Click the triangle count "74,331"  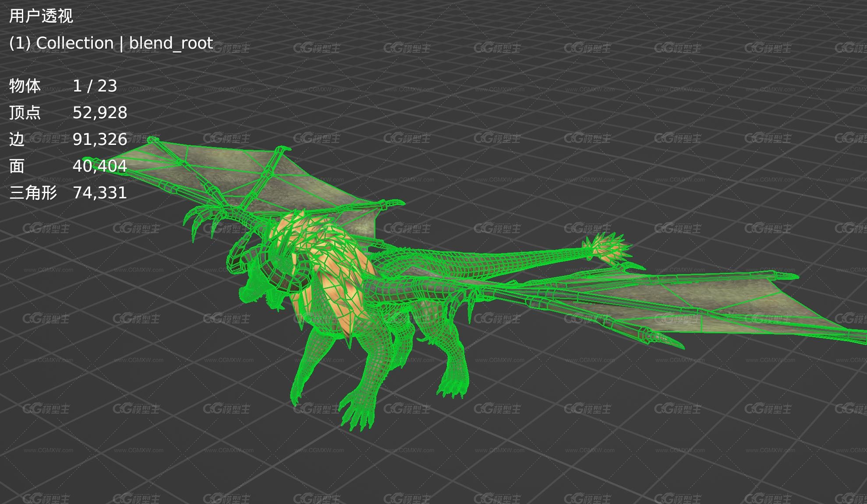[100, 193]
